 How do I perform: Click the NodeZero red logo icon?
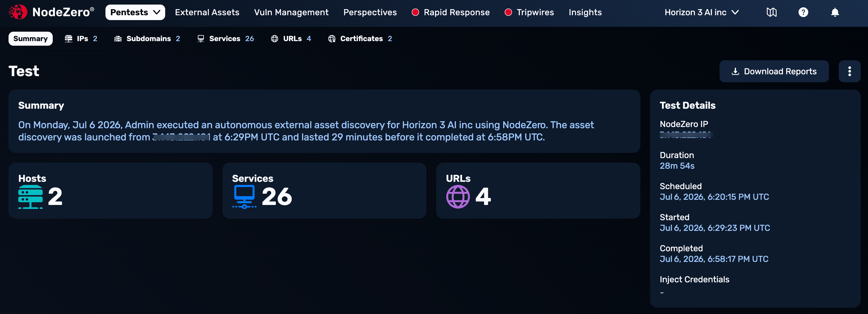(x=18, y=12)
